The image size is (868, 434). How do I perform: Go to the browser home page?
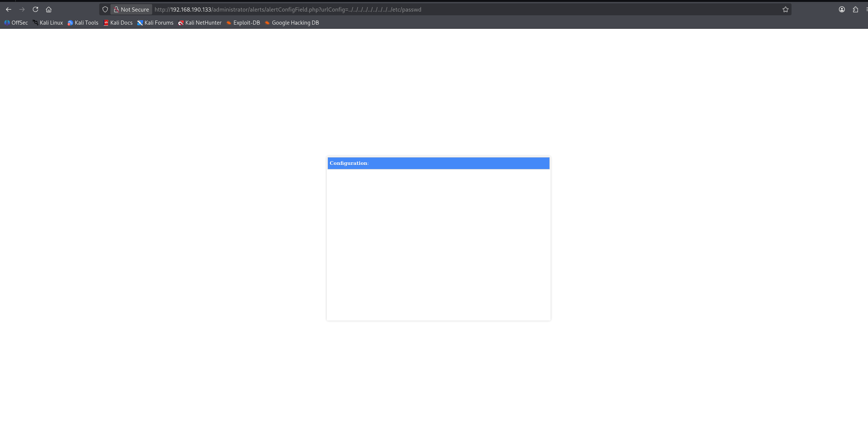(48, 9)
